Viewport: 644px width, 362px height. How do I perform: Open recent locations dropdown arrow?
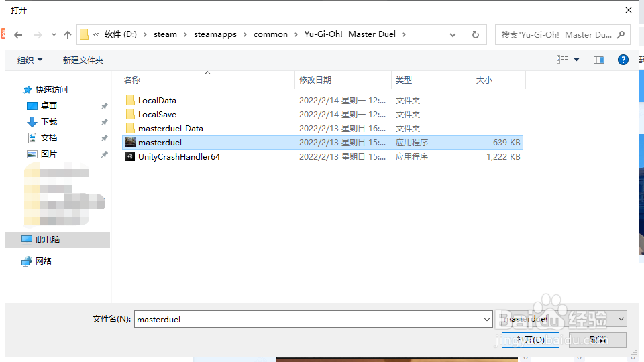[x=54, y=35]
